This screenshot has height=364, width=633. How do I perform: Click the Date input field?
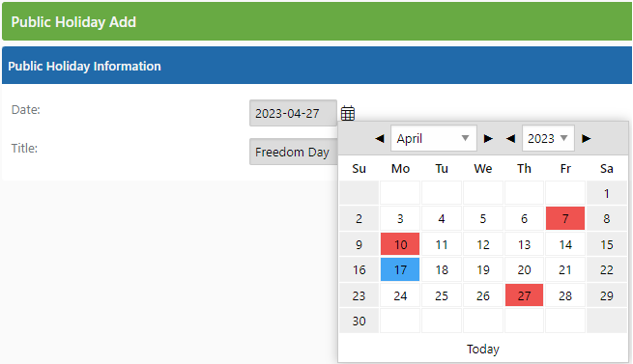[x=293, y=113]
